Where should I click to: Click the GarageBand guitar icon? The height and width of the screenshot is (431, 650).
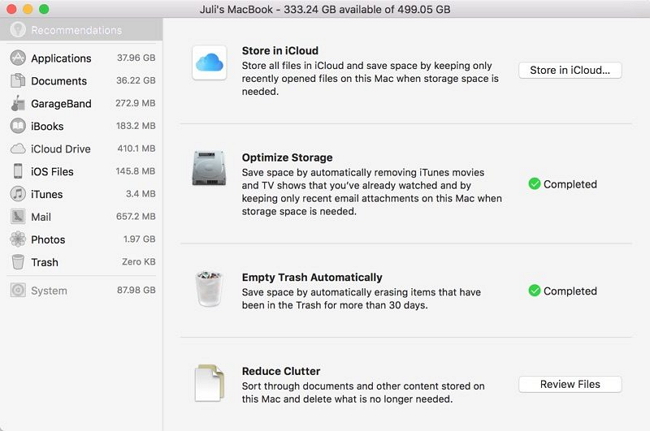(x=18, y=103)
